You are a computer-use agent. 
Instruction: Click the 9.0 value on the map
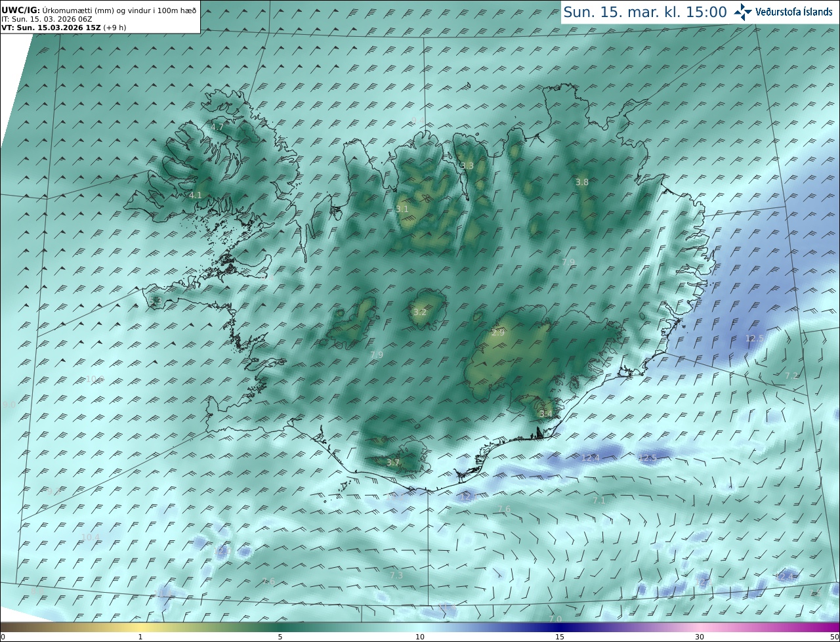[x=9, y=405]
